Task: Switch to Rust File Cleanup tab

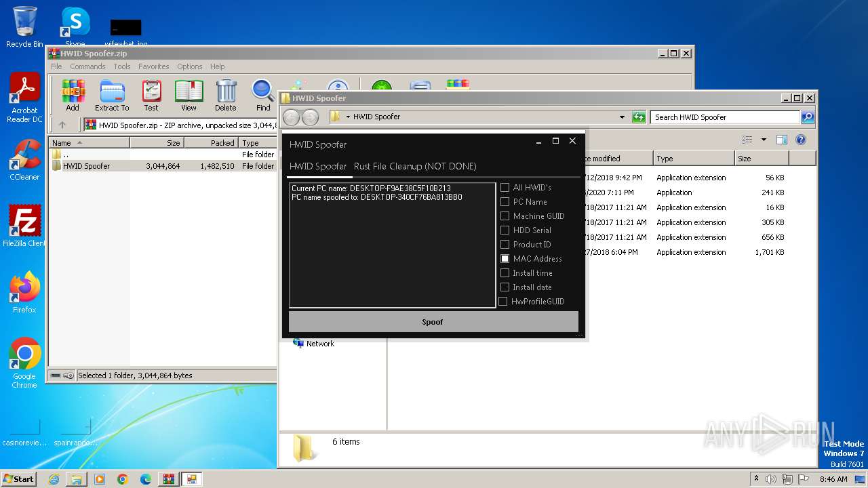Action: (415, 166)
